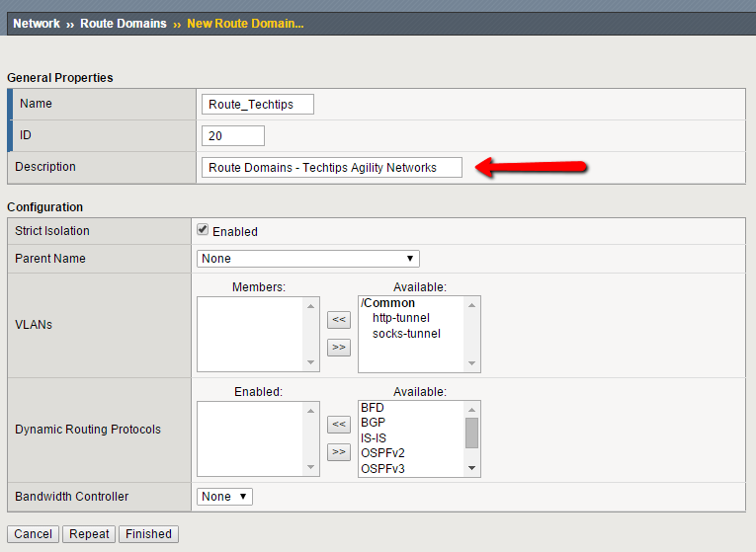This screenshot has width=756, height=552.
Task: Choose BGP in Available protocols
Action: [x=373, y=422]
